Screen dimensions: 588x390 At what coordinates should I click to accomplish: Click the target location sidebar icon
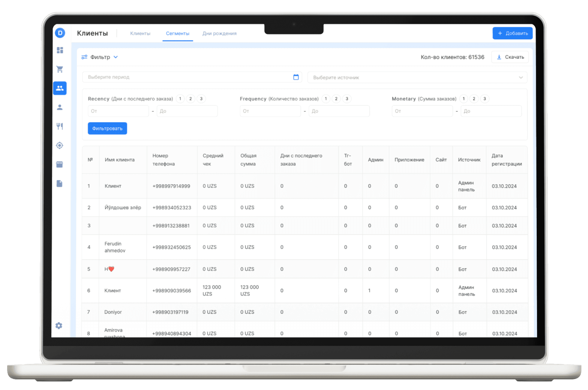(60, 145)
